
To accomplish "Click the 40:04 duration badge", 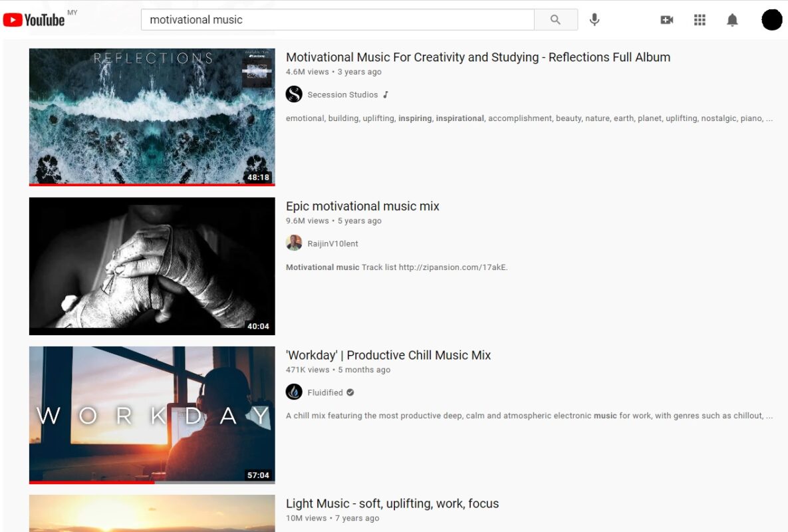I will tap(258, 326).
